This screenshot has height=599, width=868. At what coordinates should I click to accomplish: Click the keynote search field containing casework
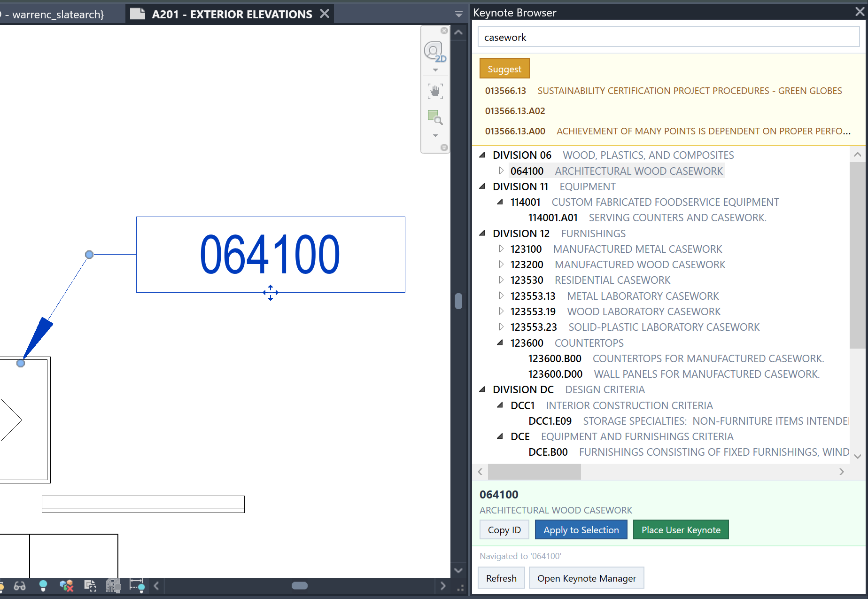(668, 37)
